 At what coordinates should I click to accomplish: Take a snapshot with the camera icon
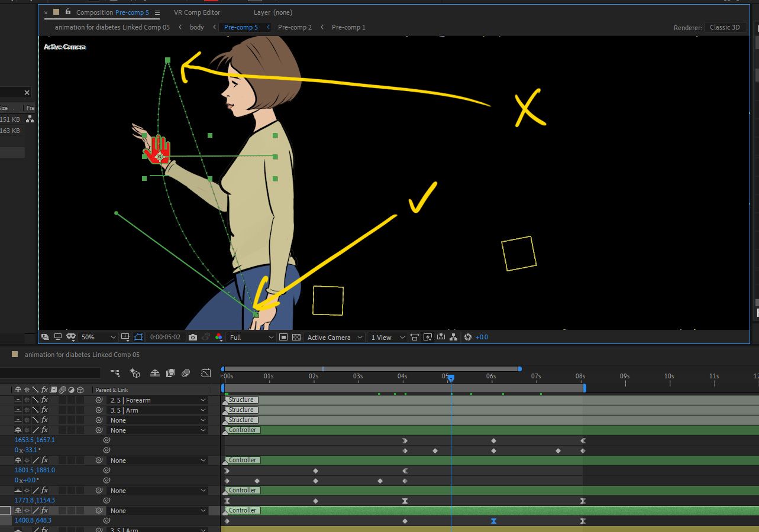[193, 337]
